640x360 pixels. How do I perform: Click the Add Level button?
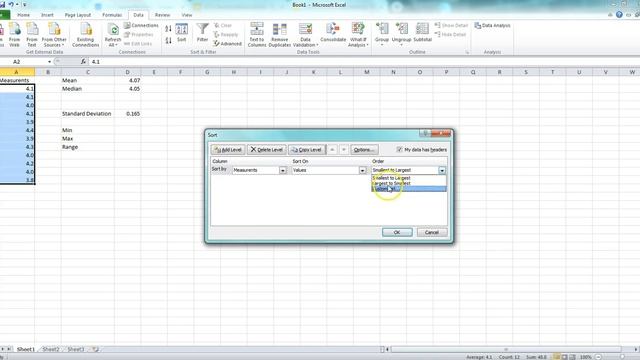coord(228,150)
